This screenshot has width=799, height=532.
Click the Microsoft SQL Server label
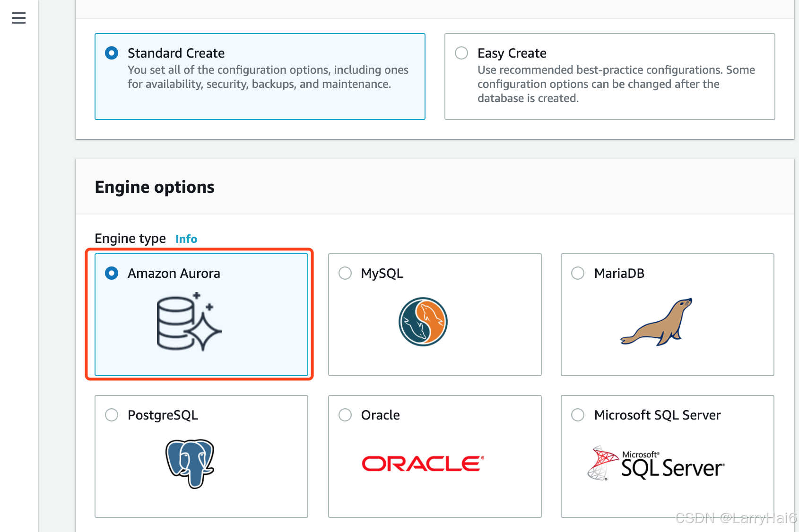click(x=657, y=415)
